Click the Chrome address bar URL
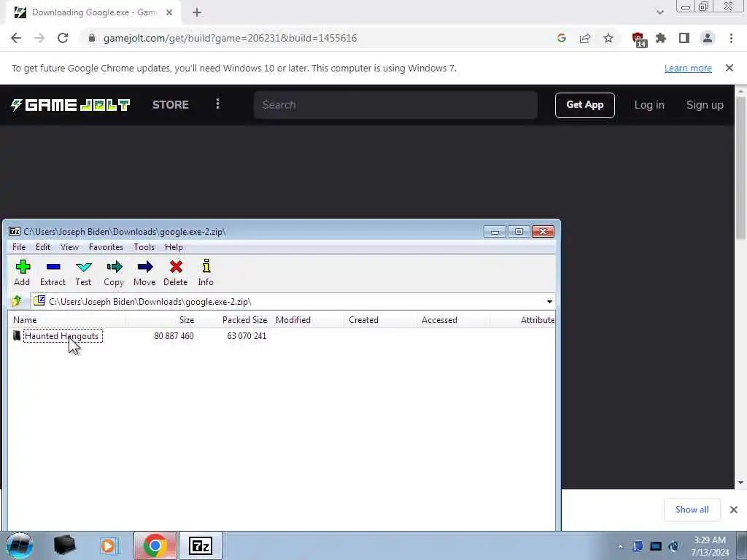Viewport: 747px width, 560px height. coord(230,38)
